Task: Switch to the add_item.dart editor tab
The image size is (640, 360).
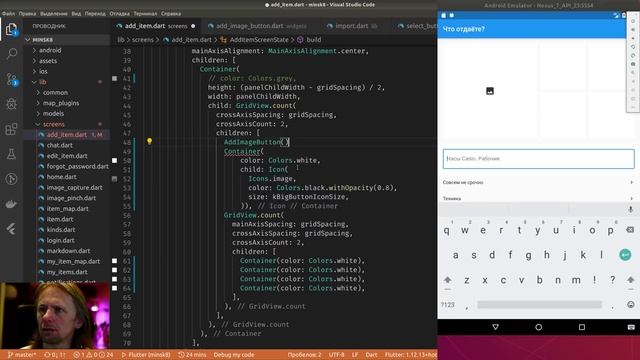Action: (x=156, y=26)
